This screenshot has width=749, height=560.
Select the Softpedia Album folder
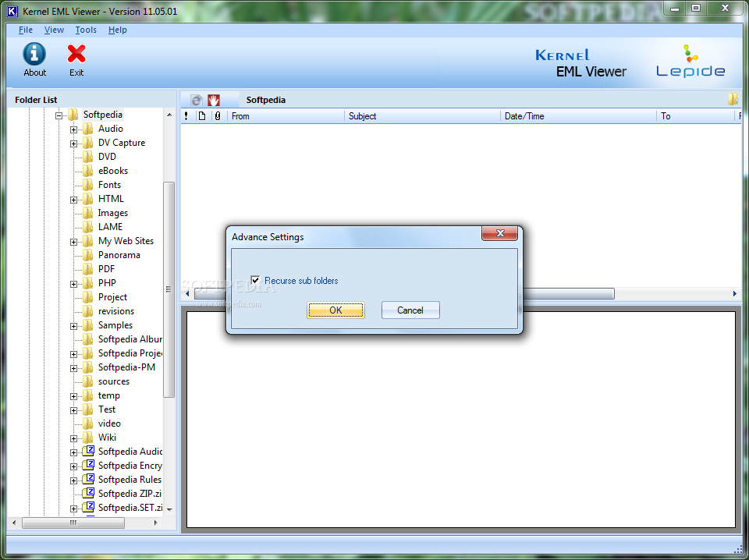click(130, 339)
